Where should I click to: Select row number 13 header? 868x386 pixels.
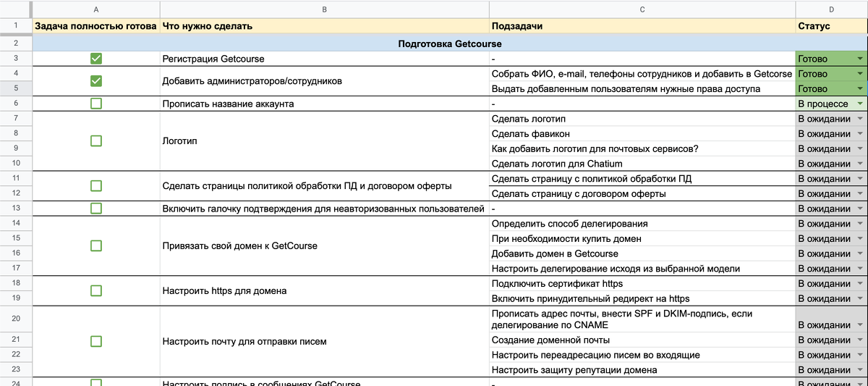(17, 209)
